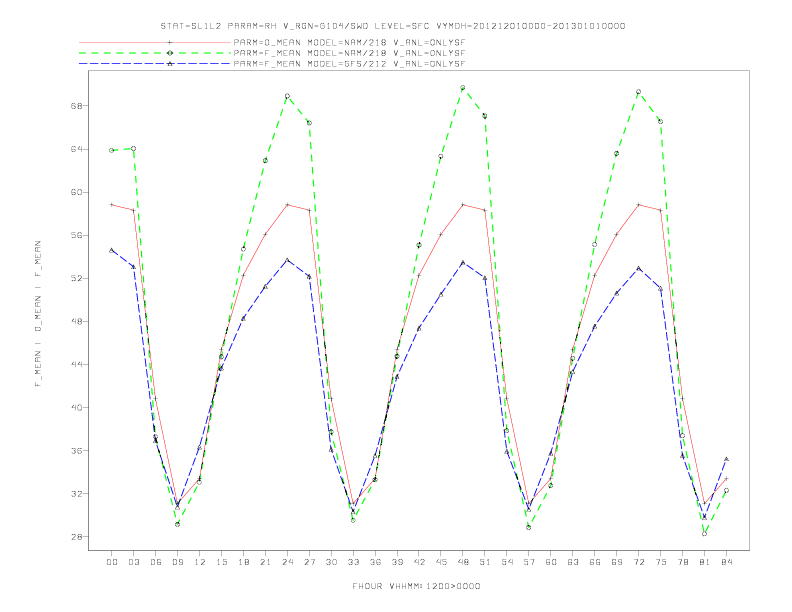
Task: Click x-axis forecast hour label 60
Action: (x=551, y=562)
